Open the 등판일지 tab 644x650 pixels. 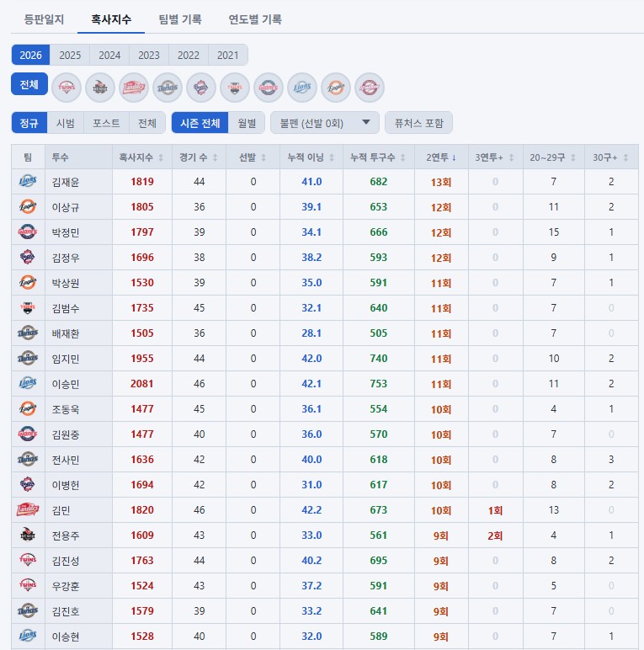click(44, 19)
